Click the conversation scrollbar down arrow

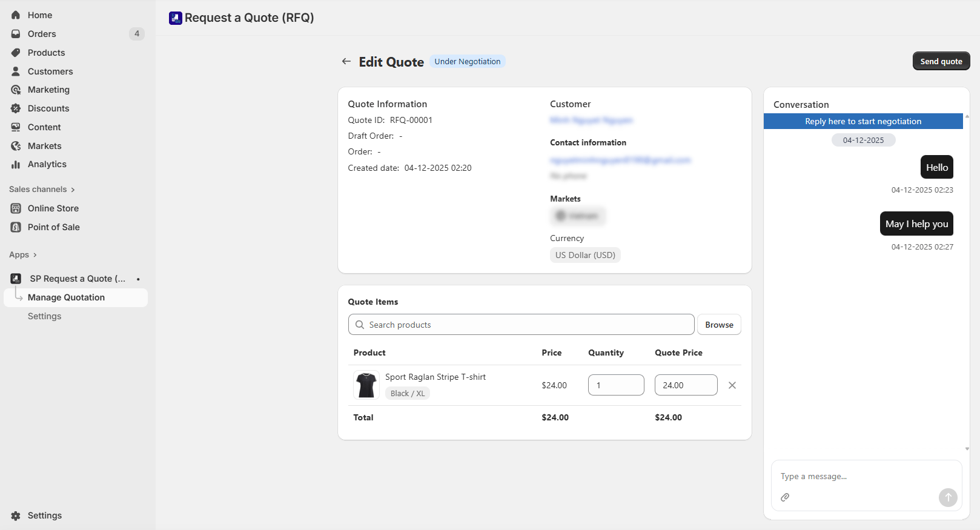coord(967,449)
